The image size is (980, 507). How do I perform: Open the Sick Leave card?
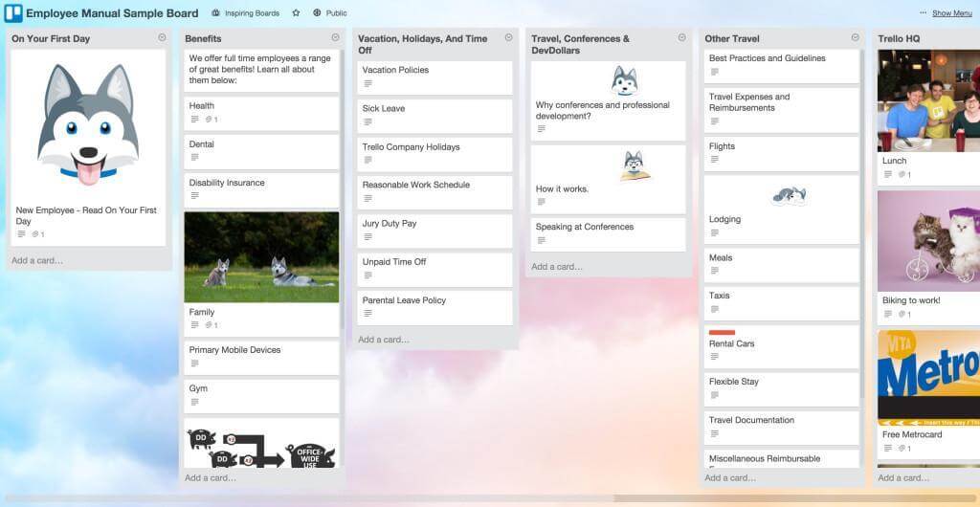(434, 116)
